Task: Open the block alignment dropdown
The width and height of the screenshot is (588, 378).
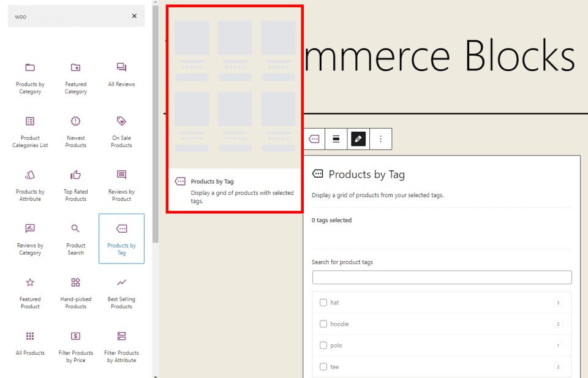Action: click(x=336, y=139)
